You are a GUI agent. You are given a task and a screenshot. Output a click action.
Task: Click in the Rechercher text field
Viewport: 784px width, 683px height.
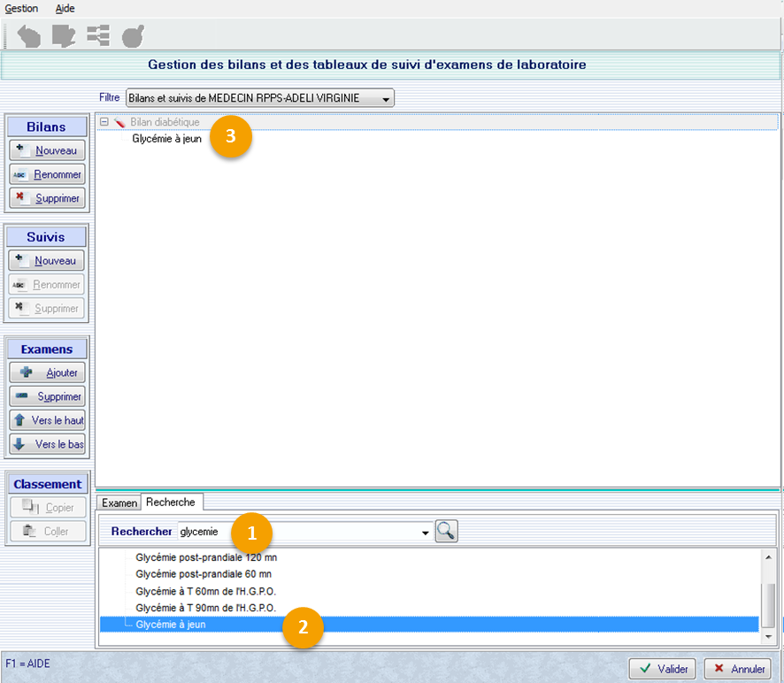click(296, 532)
